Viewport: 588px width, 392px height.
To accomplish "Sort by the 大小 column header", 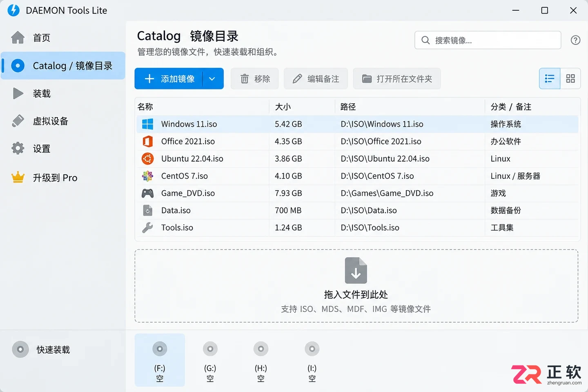I will coord(283,107).
